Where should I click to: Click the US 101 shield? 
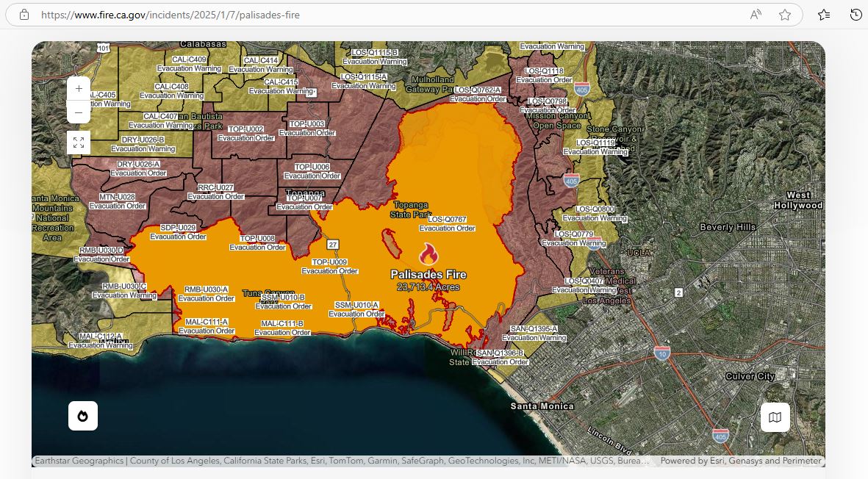coord(103,48)
